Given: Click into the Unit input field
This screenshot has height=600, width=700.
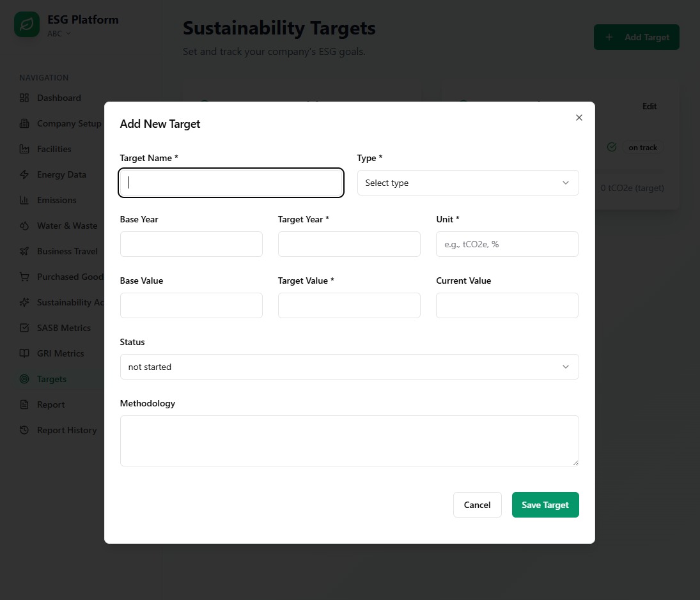Looking at the screenshot, I should pos(507,244).
